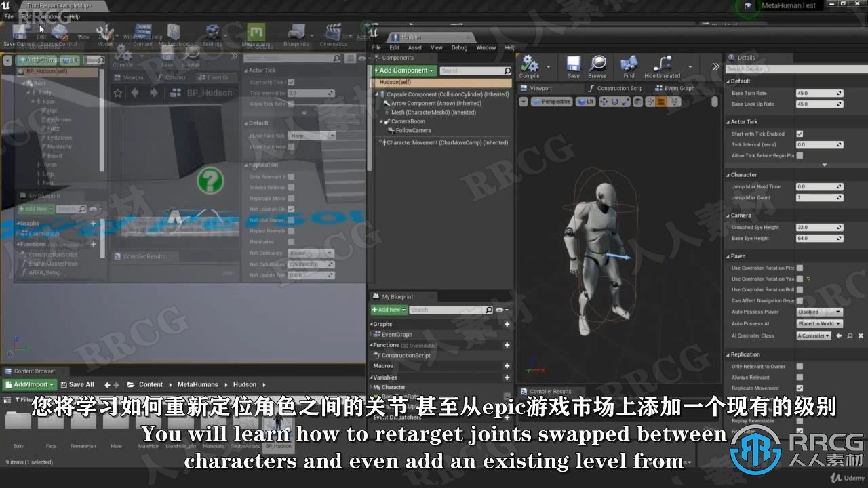The image size is (868, 488).
Task: Save the Hudson blueprint
Action: coord(574,66)
